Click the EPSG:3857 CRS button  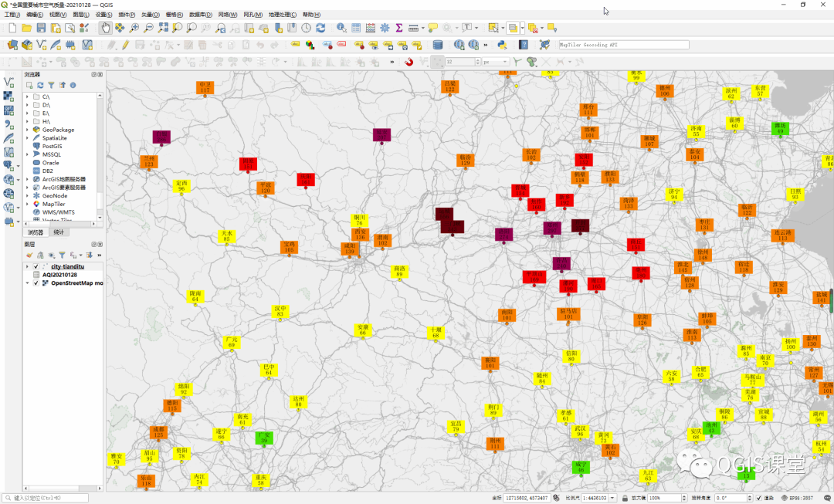tap(797, 498)
